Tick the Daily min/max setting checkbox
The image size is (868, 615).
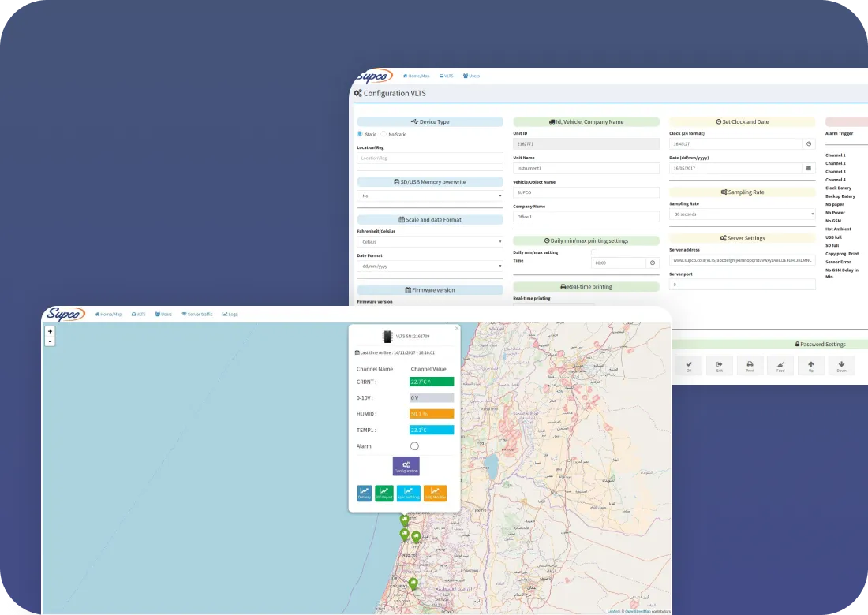point(594,252)
